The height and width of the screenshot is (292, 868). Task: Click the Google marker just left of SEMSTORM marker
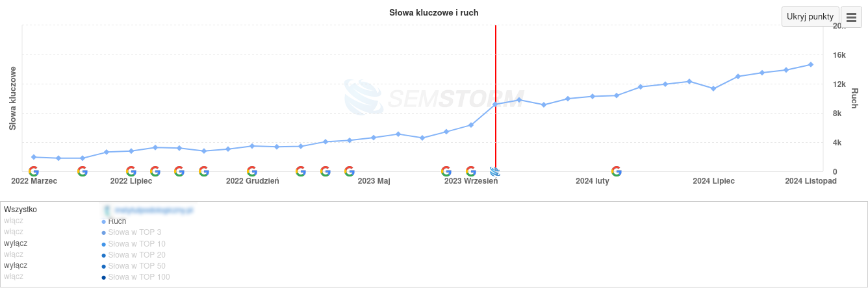pos(471,171)
